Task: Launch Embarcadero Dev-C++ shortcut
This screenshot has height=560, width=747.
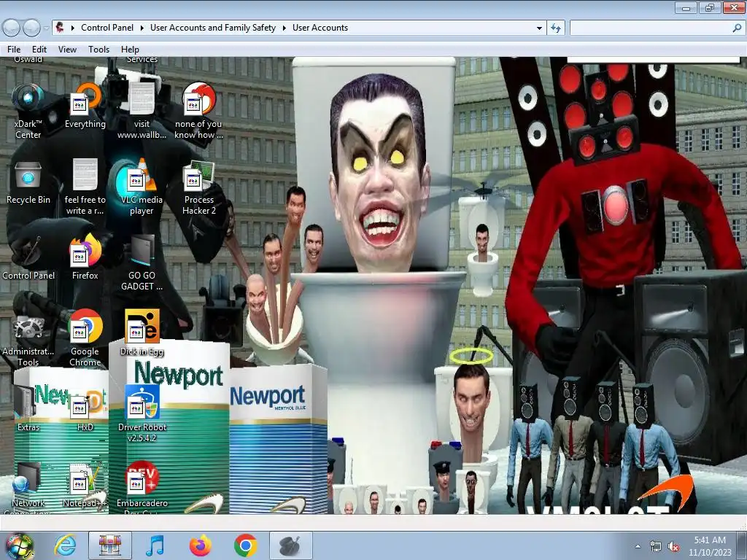Action: [x=142, y=488]
